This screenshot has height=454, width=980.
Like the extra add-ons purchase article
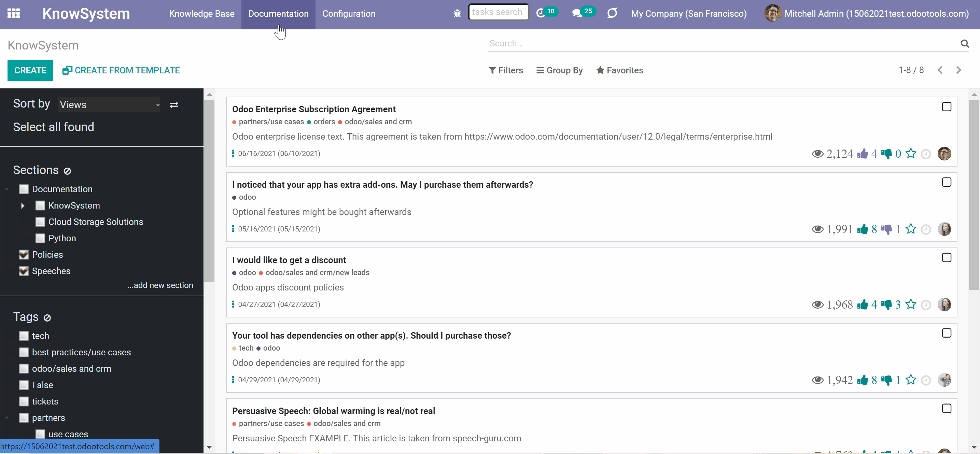(x=863, y=229)
